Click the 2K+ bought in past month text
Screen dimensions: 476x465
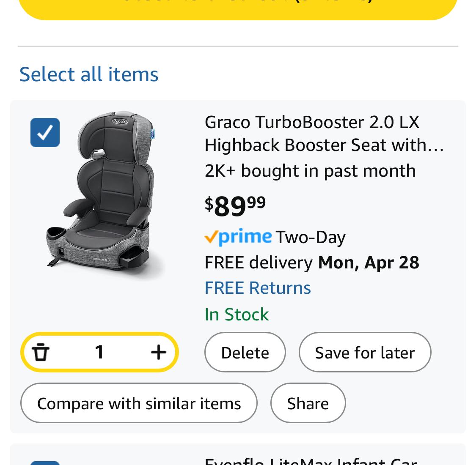click(310, 171)
